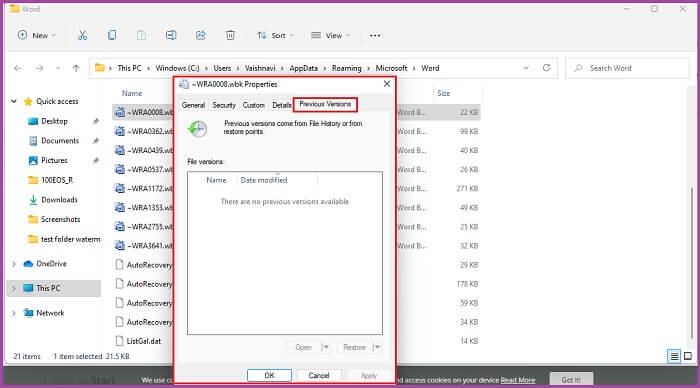This screenshot has height=388, width=700.
Task: Open the Screenshots folder in sidebar
Action: tap(60, 219)
